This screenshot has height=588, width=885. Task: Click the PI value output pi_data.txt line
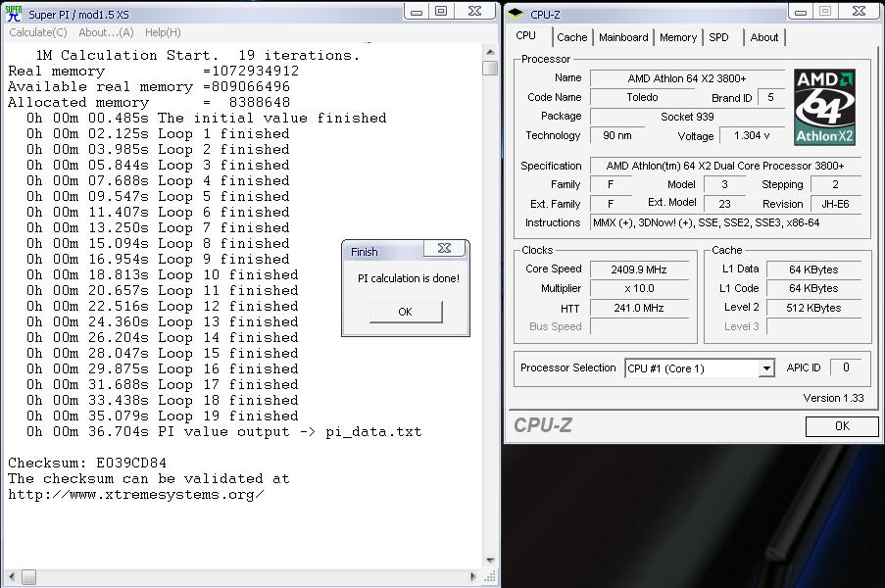tap(224, 432)
